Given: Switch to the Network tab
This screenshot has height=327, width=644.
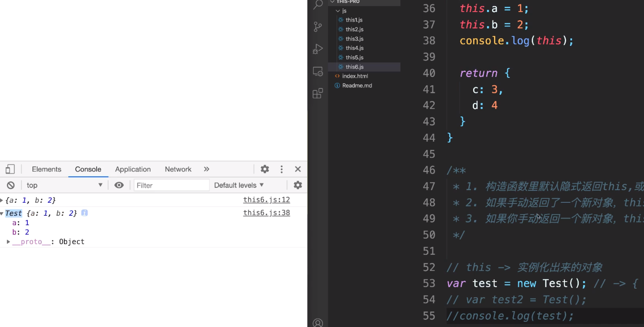Looking at the screenshot, I should (x=178, y=169).
